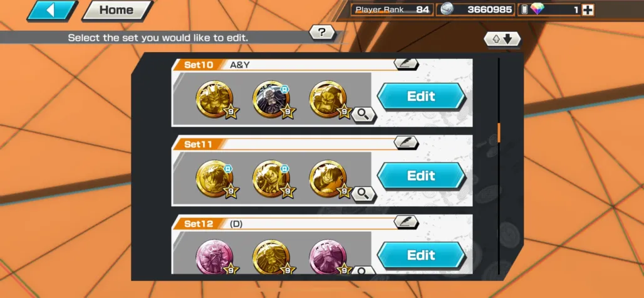Edit the Set12 (D) medal set
644x298 pixels.
(x=422, y=255)
